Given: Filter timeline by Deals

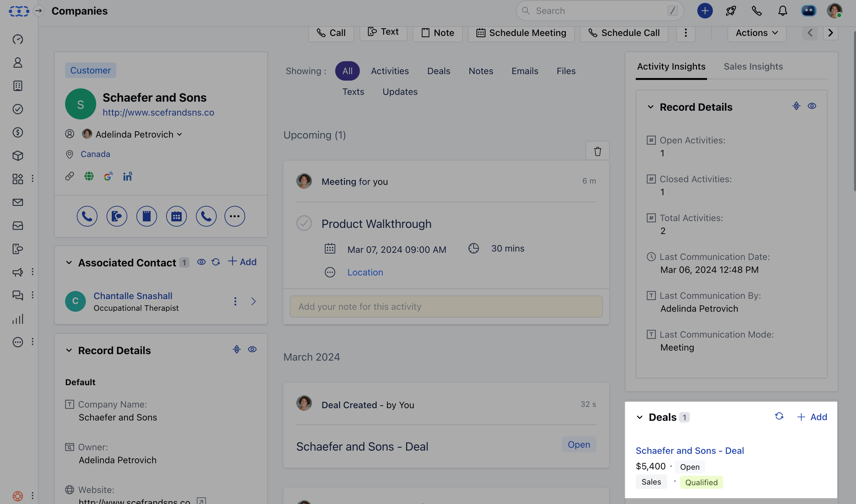Looking at the screenshot, I should point(439,71).
